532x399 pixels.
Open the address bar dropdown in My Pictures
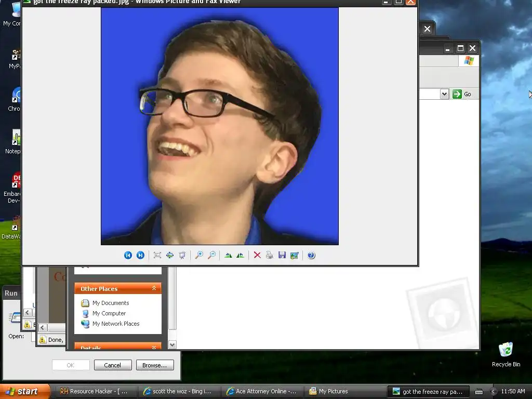(445, 94)
